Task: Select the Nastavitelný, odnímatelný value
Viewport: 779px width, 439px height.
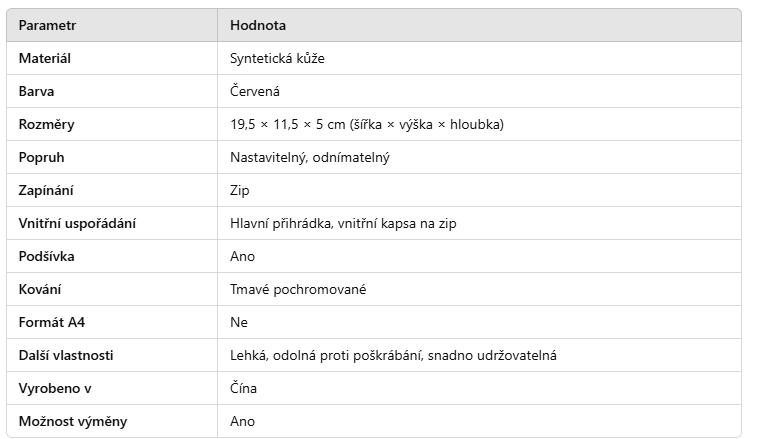Action: tap(309, 157)
